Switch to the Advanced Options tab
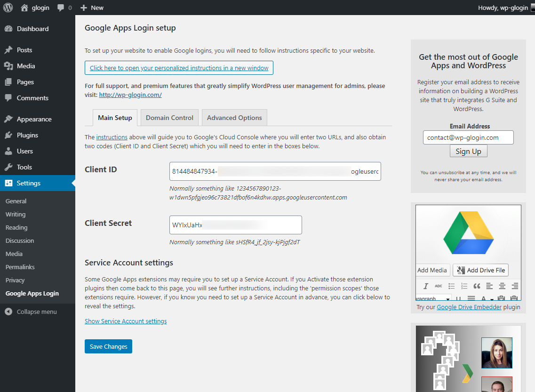535x392 pixels. coord(234,118)
